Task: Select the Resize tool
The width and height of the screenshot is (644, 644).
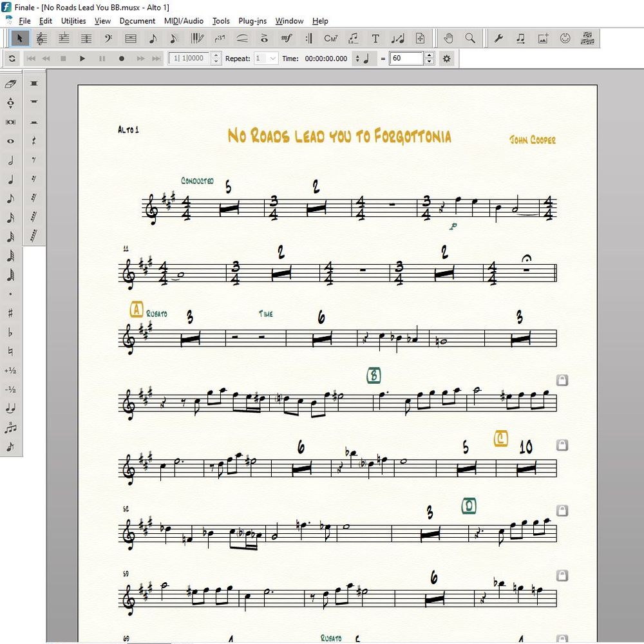Action: pos(397,39)
